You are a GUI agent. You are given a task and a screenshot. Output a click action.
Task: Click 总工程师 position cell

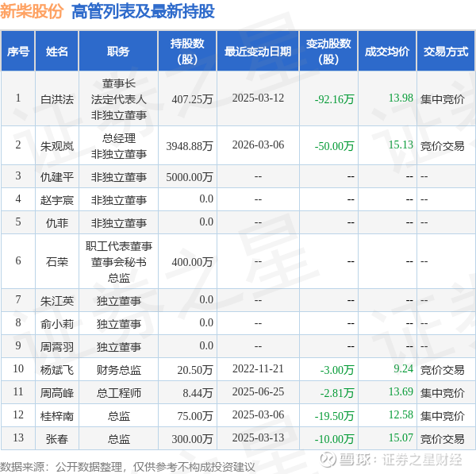coord(119,393)
